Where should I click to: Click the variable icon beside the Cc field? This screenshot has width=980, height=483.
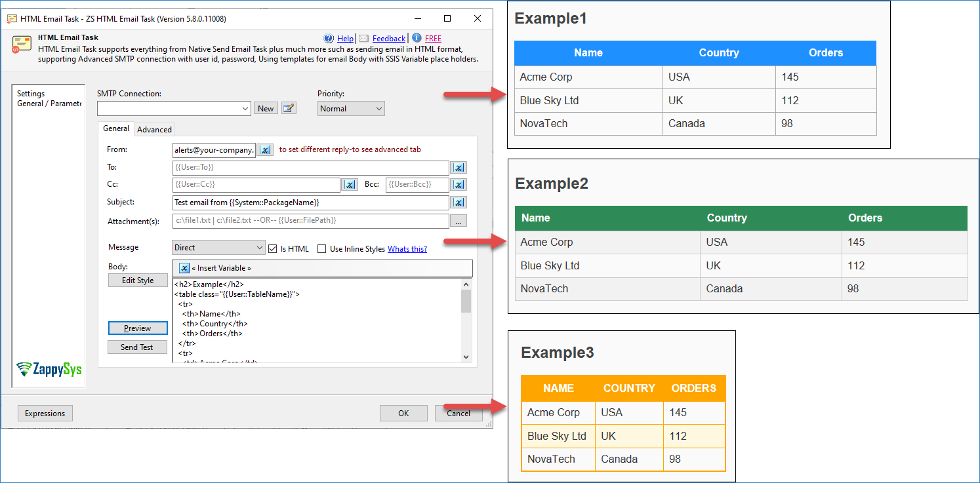click(x=349, y=185)
